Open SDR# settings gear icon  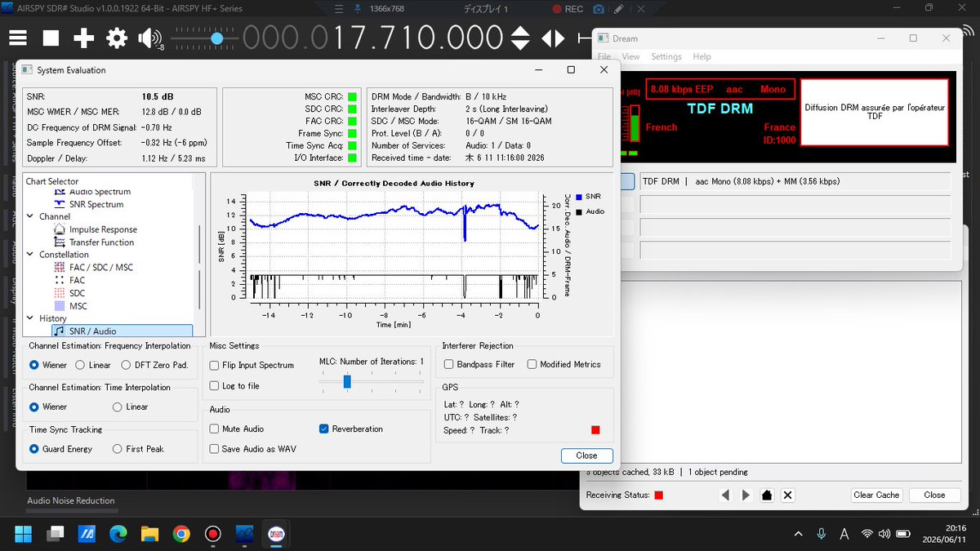click(117, 38)
